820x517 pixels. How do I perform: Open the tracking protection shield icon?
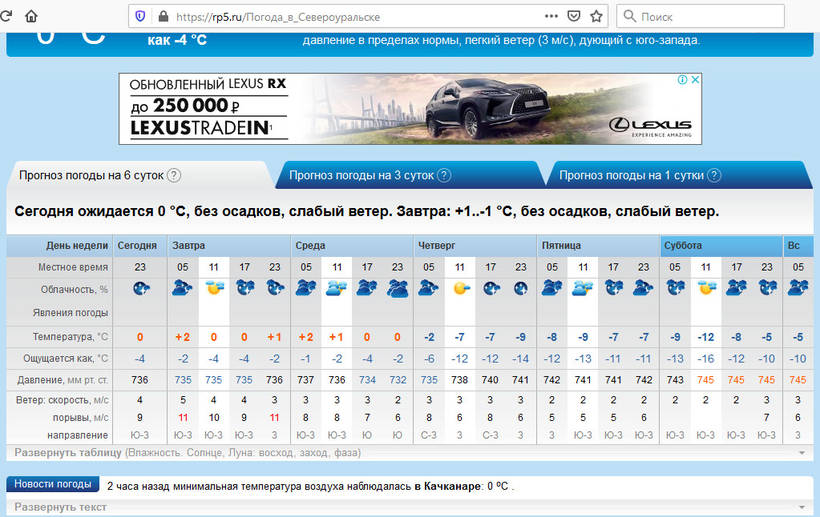pyautogui.click(x=138, y=17)
